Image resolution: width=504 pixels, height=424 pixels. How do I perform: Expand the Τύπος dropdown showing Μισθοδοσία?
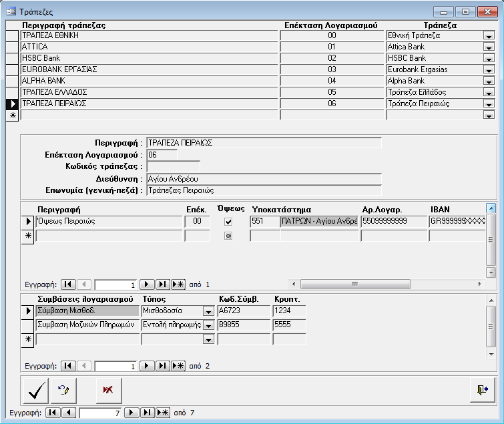[208, 311]
